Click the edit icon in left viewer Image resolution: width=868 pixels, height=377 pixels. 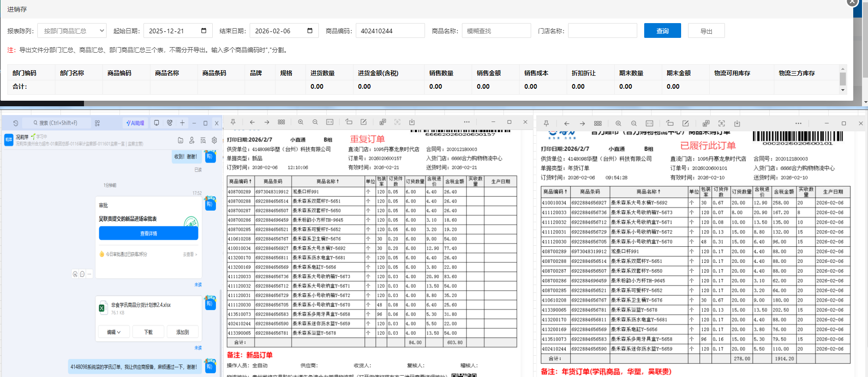364,122
